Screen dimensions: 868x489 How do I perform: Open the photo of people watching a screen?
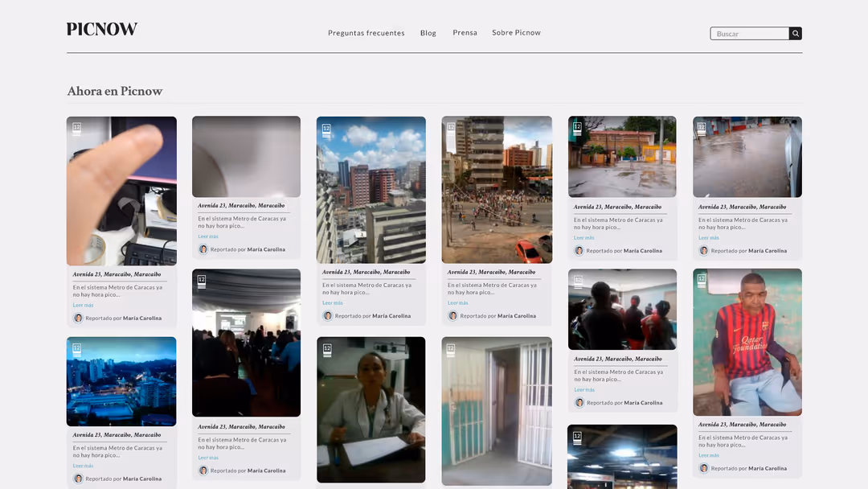pyautogui.click(x=622, y=310)
